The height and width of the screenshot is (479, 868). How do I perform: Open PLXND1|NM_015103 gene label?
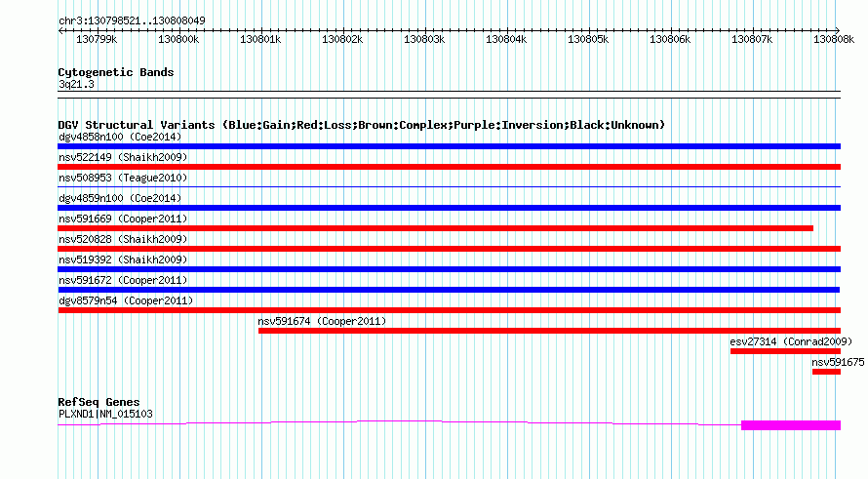[x=105, y=414]
